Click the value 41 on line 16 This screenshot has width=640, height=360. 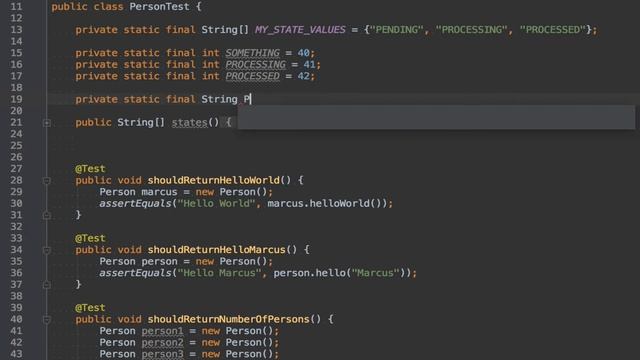pyautogui.click(x=309, y=64)
